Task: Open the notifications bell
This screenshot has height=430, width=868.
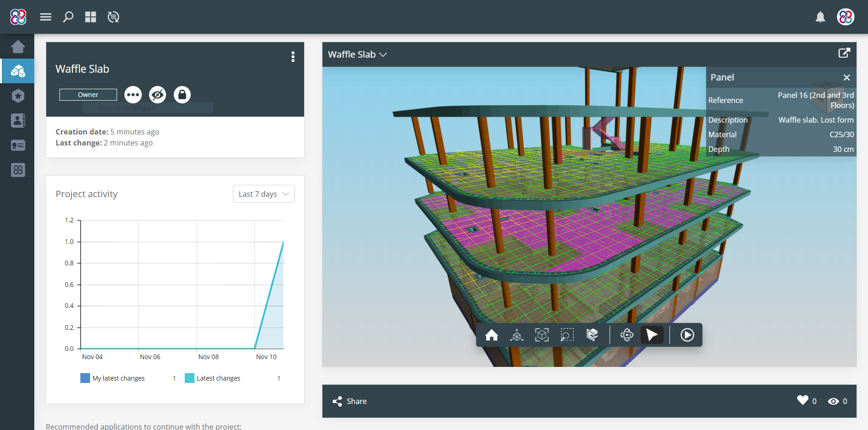Action: pyautogui.click(x=820, y=17)
